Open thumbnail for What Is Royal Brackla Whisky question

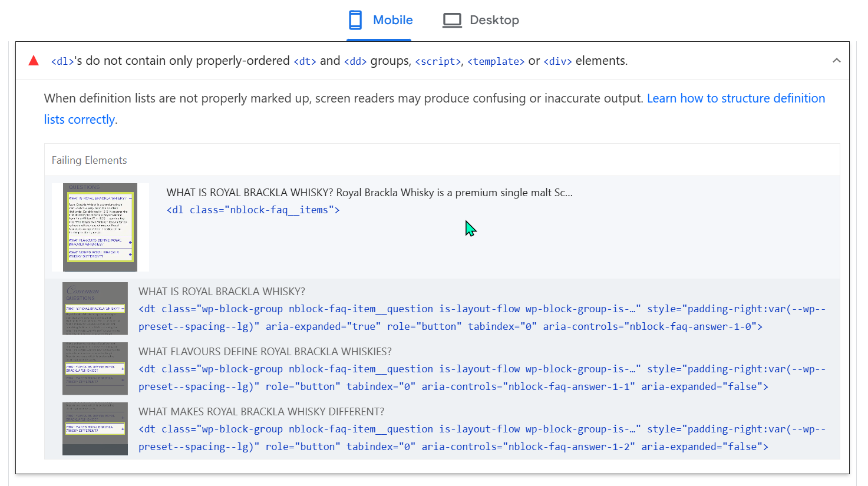pyautogui.click(x=95, y=309)
